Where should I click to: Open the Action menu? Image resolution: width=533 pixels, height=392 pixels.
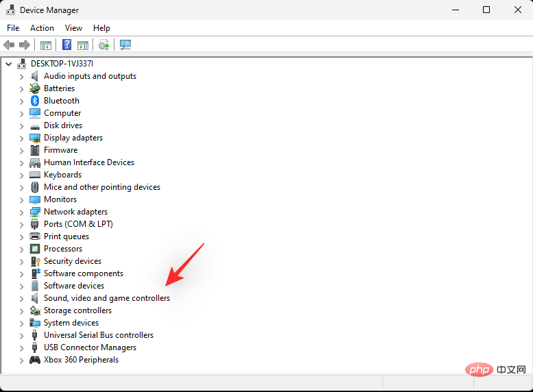[42, 28]
